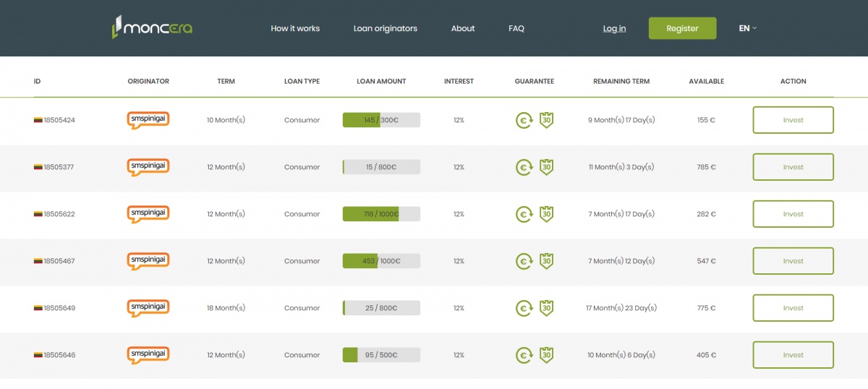Click the REMAINING TERM column header
The height and width of the screenshot is (389, 868).
click(x=621, y=82)
